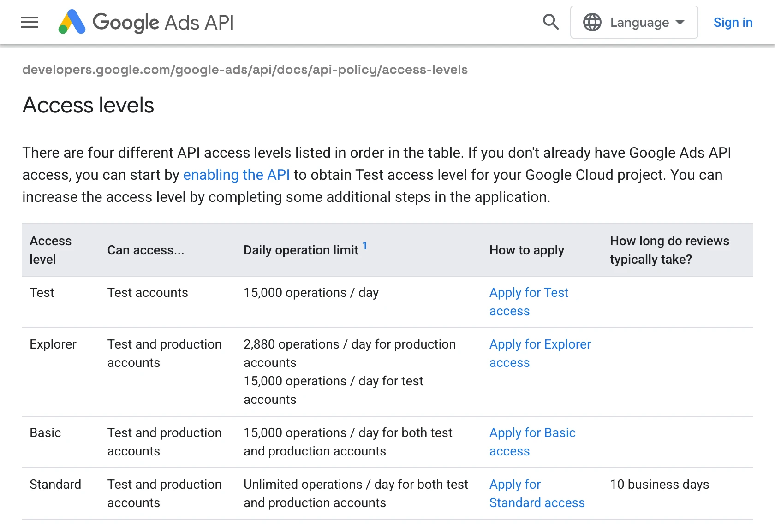This screenshot has width=775, height=532.
Task: Click the Google Ads logo icon
Action: pos(72,22)
